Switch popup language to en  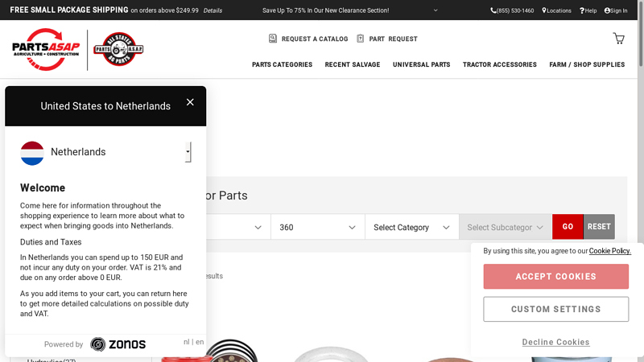(200, 342)
